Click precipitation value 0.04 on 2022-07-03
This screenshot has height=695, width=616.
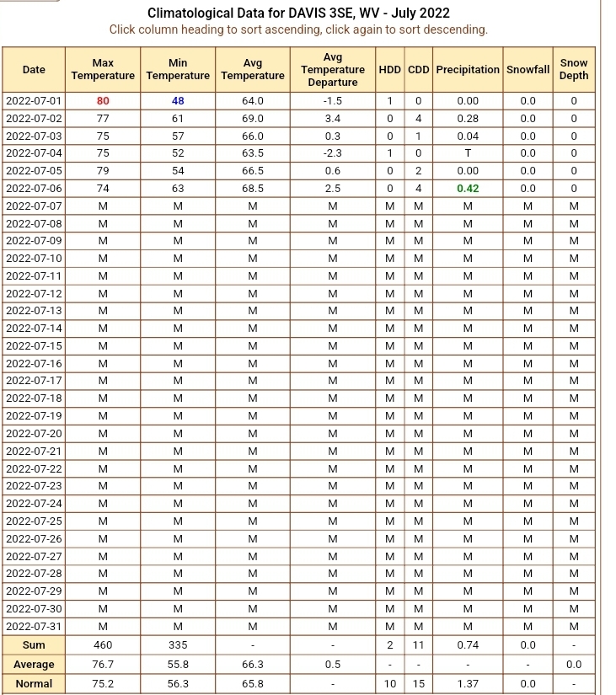(468, 136)
